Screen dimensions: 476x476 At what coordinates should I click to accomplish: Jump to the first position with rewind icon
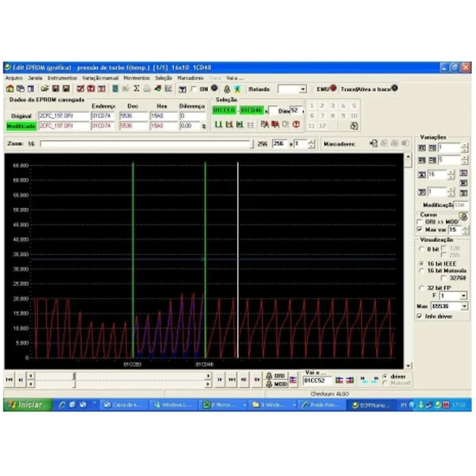coord(9,380)
